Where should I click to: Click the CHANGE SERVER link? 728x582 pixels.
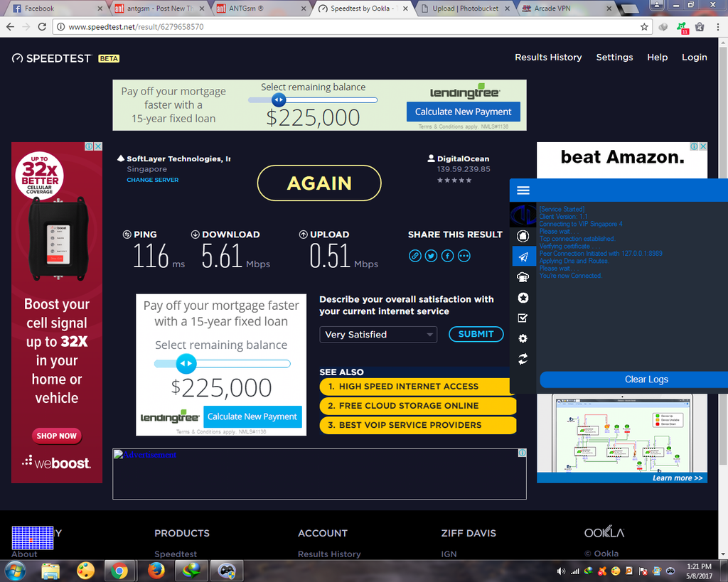pos(153,180)
